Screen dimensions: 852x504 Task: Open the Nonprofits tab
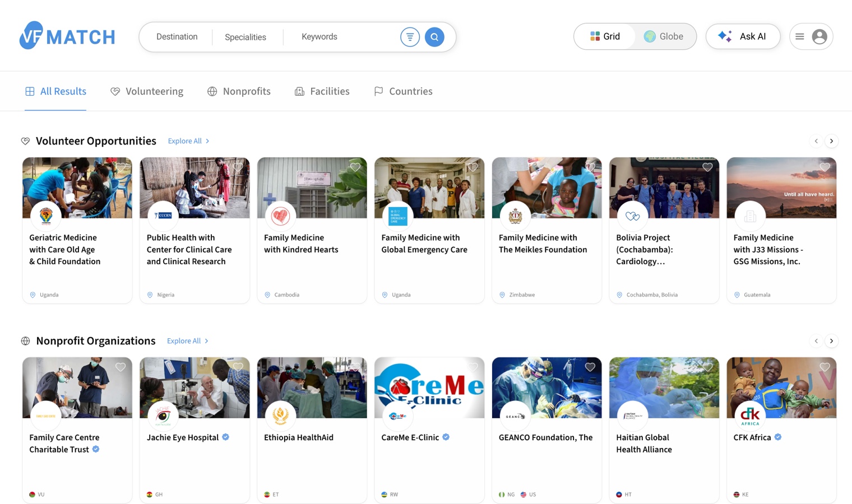click(239, 91)
